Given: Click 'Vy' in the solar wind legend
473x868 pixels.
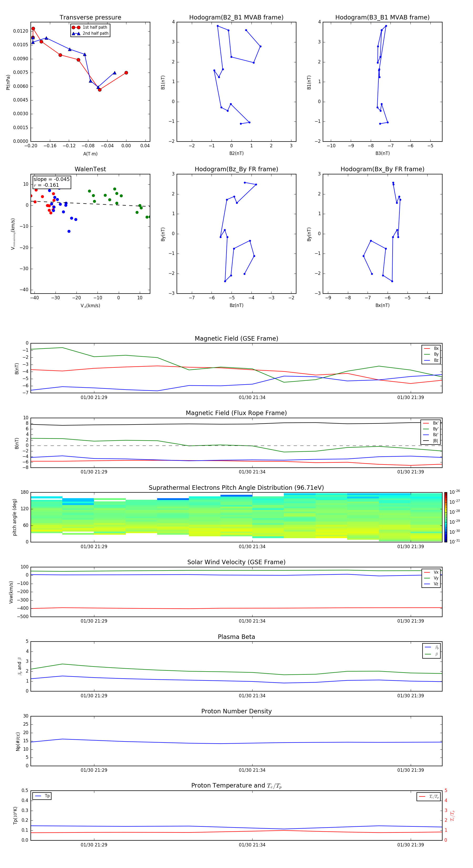Looking at the screenshot, I should (431, 578).
